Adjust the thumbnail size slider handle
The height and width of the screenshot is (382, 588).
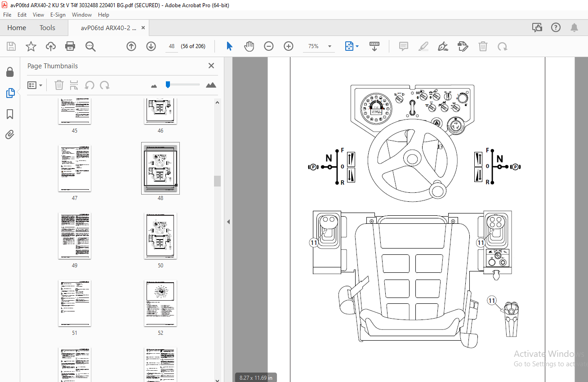click(x=168, y=84)
